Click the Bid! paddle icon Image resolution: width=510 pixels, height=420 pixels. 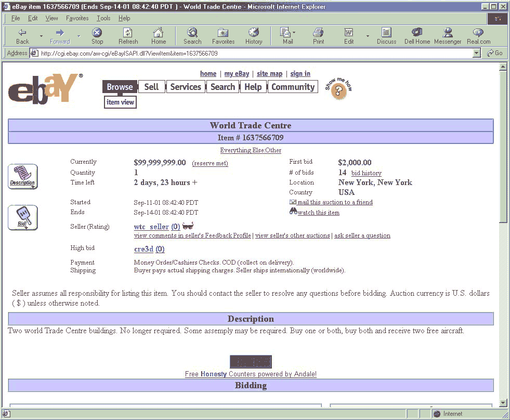point(23,218)
